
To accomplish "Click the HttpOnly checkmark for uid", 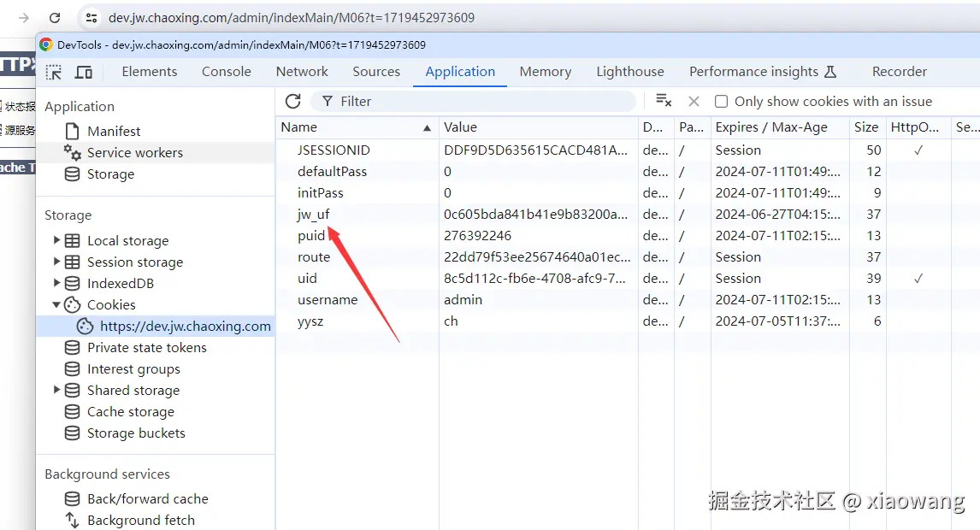I will [918, 278].
